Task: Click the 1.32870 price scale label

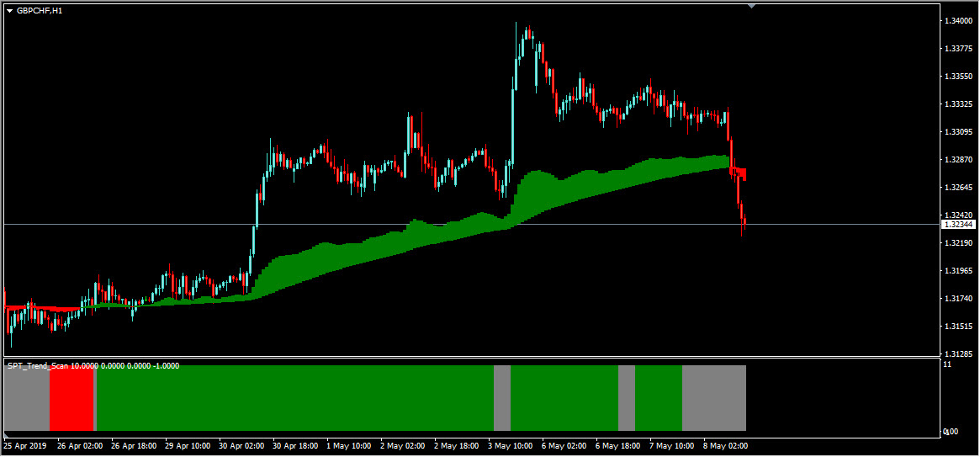Action: [x=959, y=159]
